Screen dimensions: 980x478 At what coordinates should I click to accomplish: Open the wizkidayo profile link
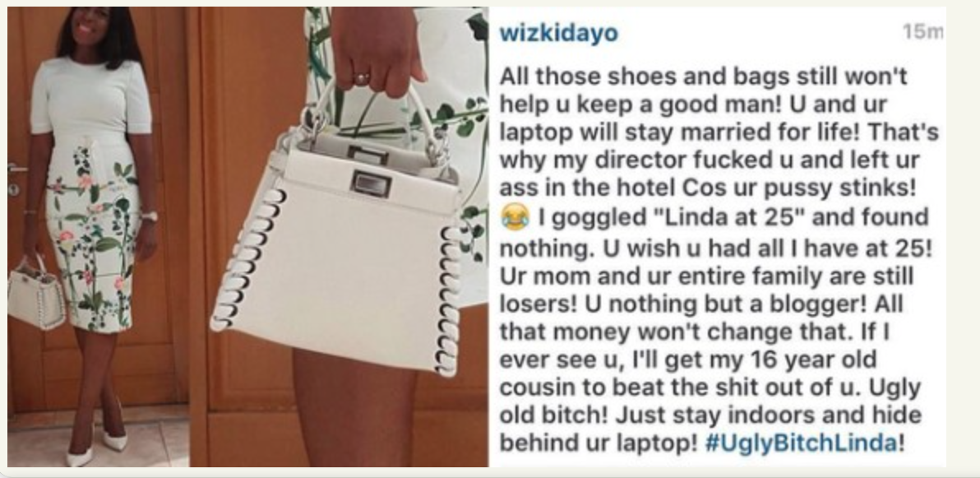558,34
